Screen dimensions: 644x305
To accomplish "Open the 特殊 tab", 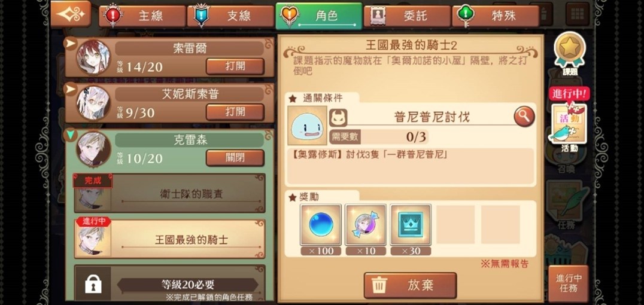I will coord(496,16).
